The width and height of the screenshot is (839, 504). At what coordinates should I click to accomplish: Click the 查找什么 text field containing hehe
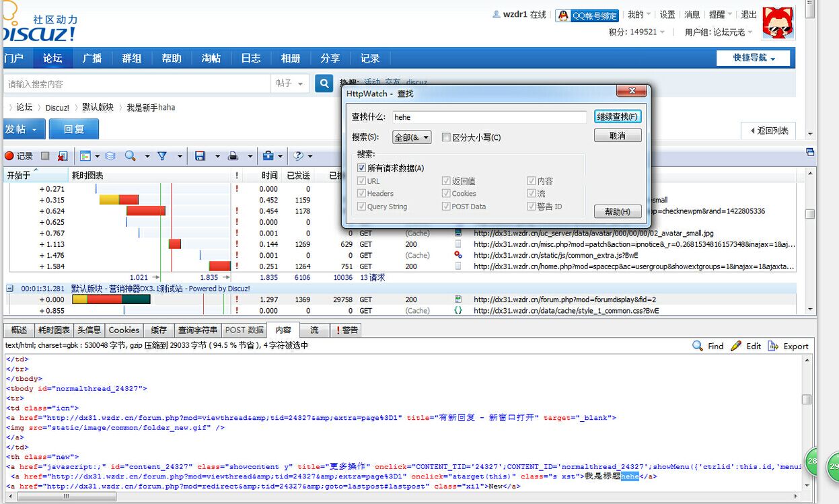pyautogui.click(x=489, y=117)
